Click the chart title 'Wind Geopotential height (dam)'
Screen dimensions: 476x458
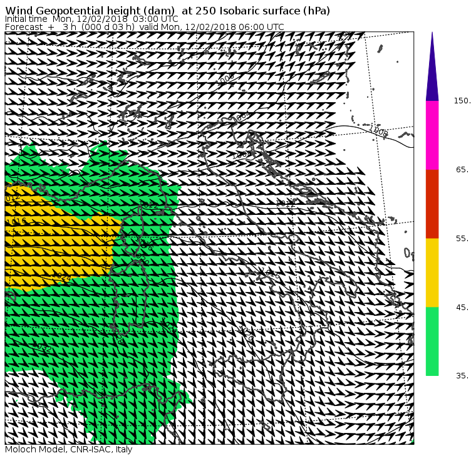[x=90, y=11]
